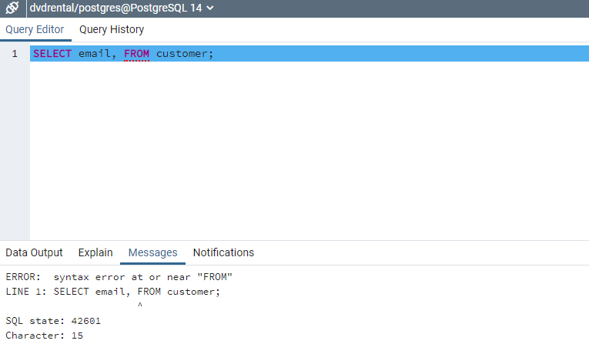Click the SELECT keyword in the query
The height and width of the screenshot is (364, 589).
(52, 54)
